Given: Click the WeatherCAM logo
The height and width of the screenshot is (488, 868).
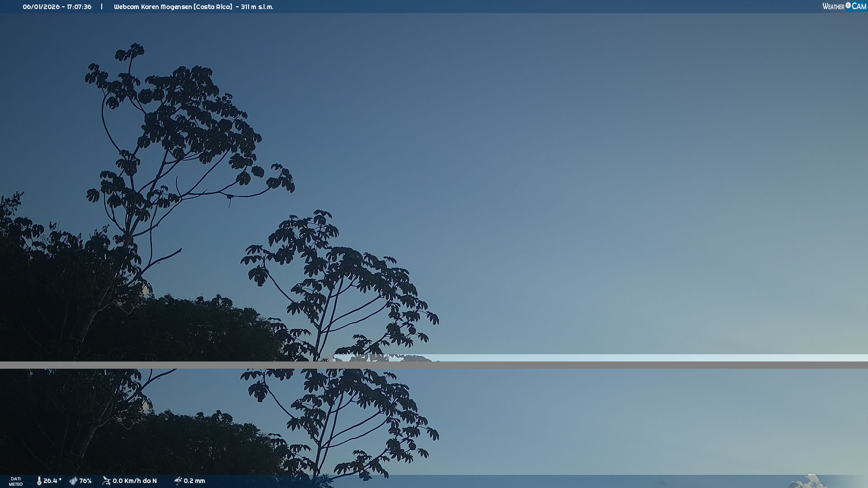Looking at the screenshot, I should pos(844,6).
